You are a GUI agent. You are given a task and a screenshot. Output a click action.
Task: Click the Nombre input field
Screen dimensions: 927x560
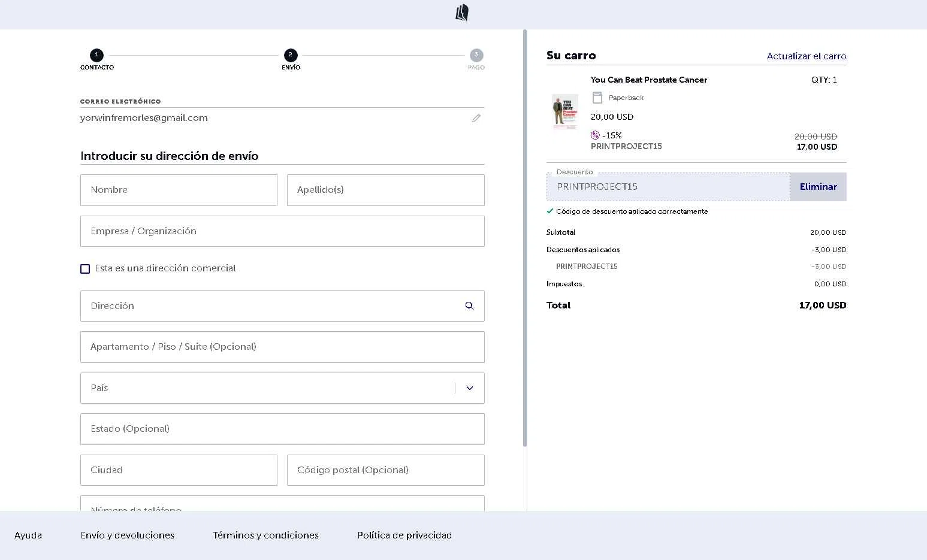click(179, 190)
